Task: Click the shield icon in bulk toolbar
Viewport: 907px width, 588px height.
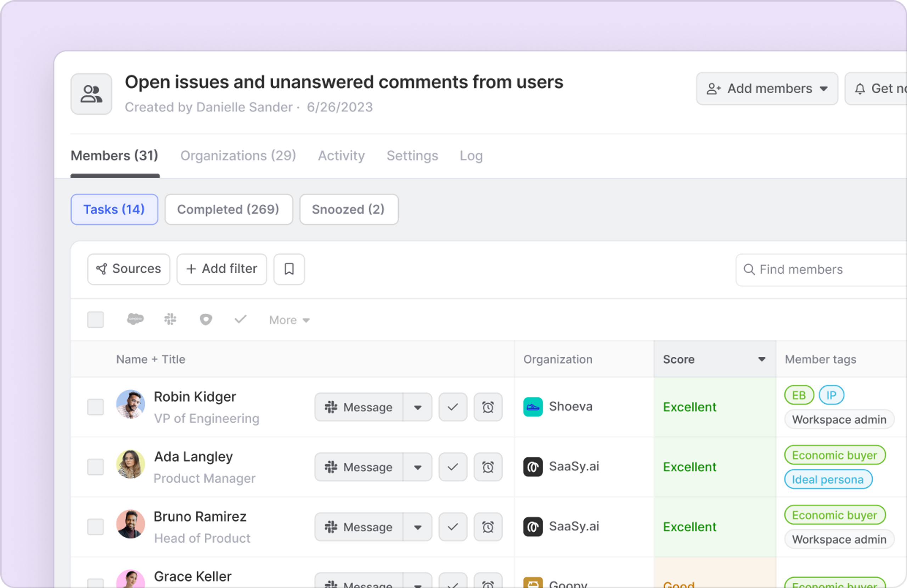Action: pyautogui.click(x=206, y=320)
